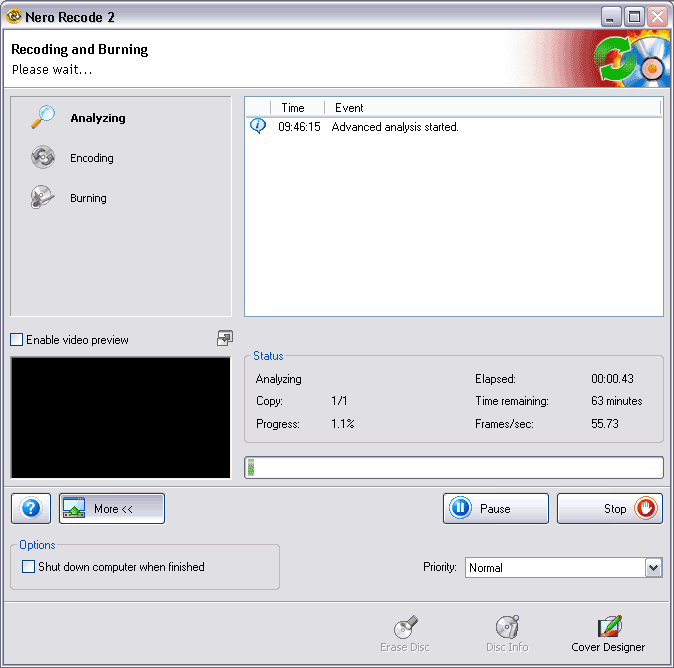Stop the recoding process

point(610,509)
